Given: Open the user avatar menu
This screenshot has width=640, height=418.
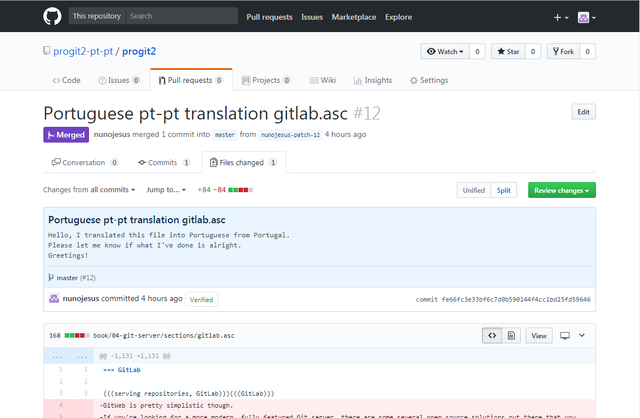Looking at the screenshot, I should tap(587, 18).
